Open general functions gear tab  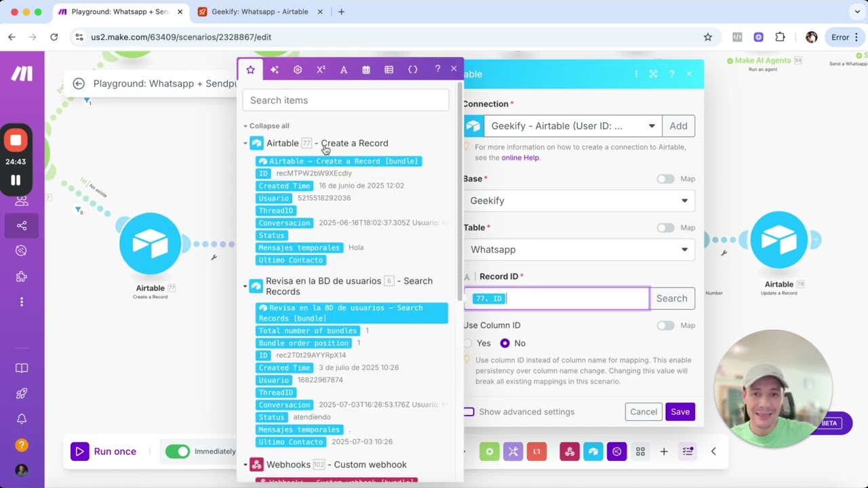(x=298, y=70)
